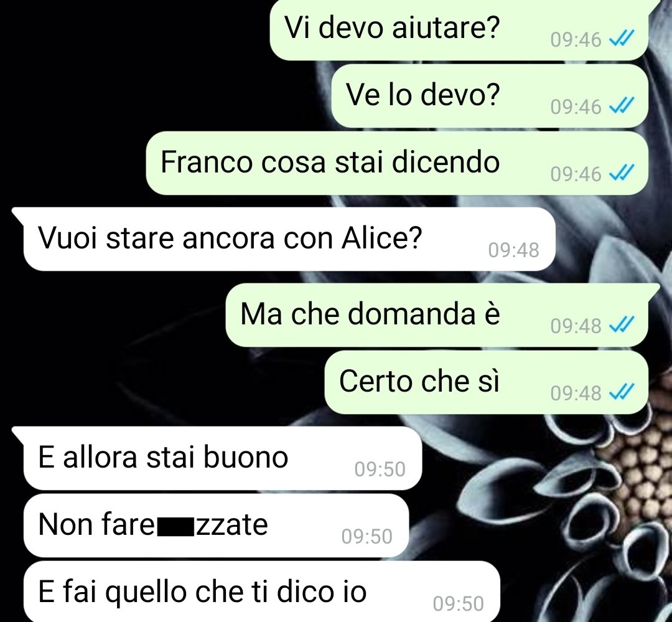Viewport: 672px width, 622px height.
Task: Tap the double check on 'Certo che sì'
Action: coord(622,393)
